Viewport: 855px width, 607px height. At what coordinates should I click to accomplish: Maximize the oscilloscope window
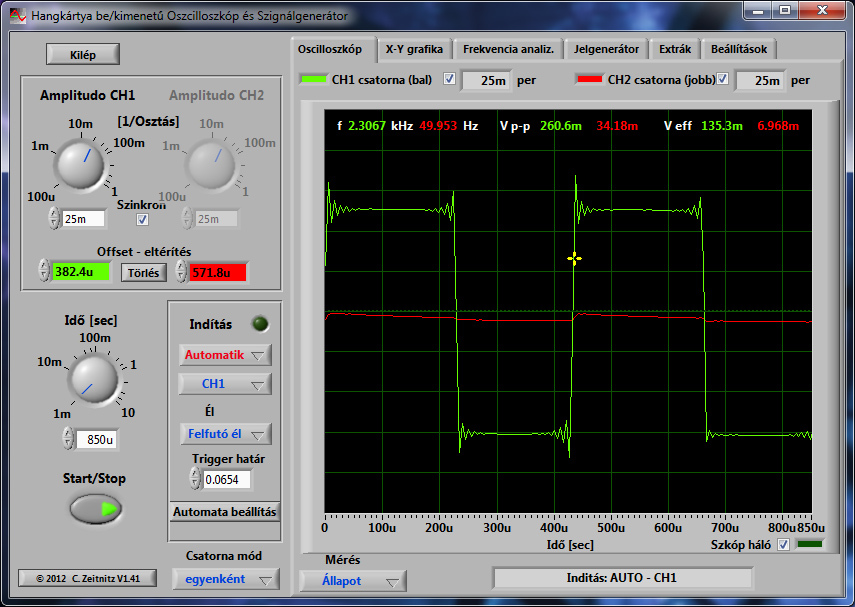click(785, 10)
